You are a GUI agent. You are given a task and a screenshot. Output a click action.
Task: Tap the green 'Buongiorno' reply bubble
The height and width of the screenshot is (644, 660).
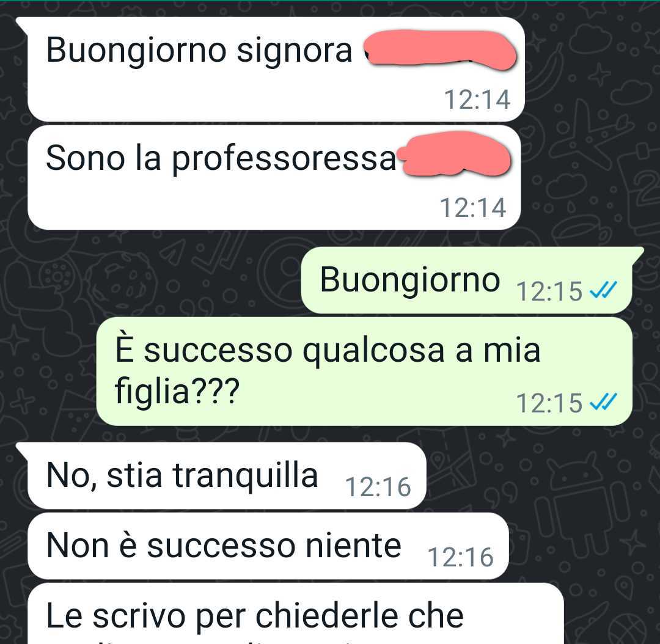point(468,280)
